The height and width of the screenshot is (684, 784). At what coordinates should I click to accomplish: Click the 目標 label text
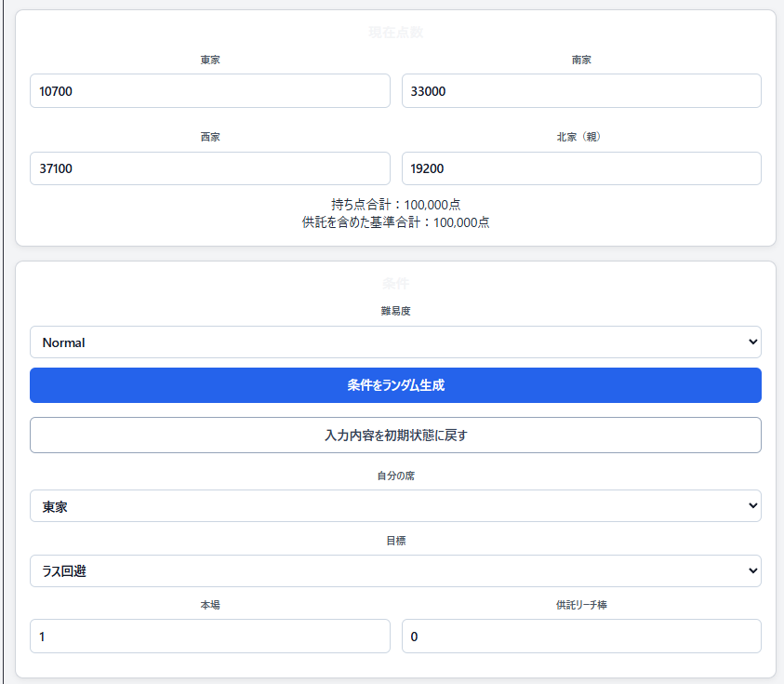pyautogui.click(x=395, y=541)
